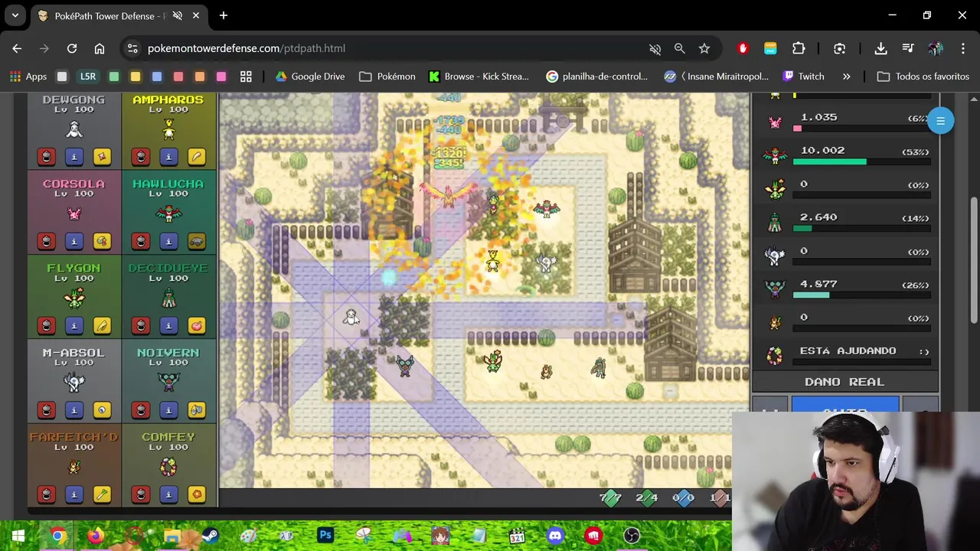The image size is (980, 551).
Task: Focus the address bar URL field
Action: coord(383,48)
